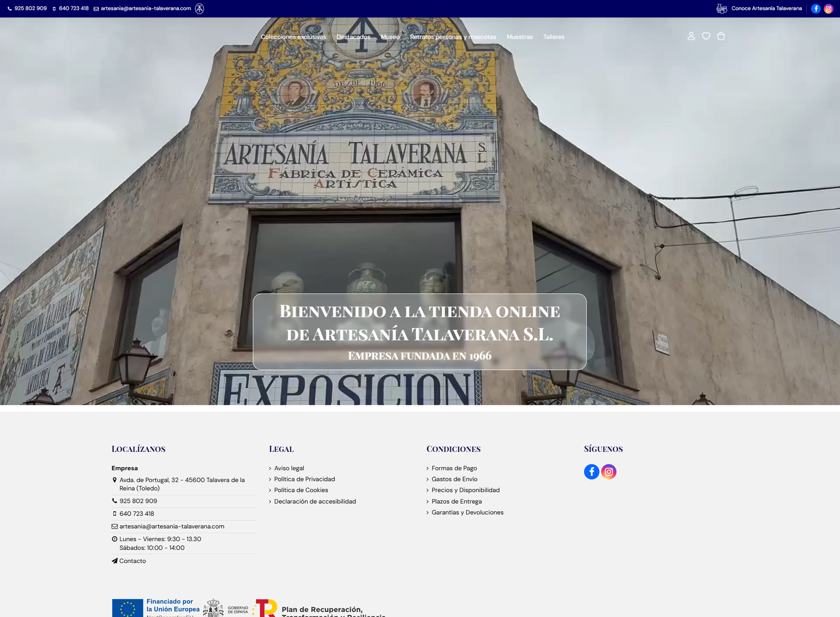This screenshot has width=840, height=617.
Task: Click the footer email address
Action: (x=172, y=526)
